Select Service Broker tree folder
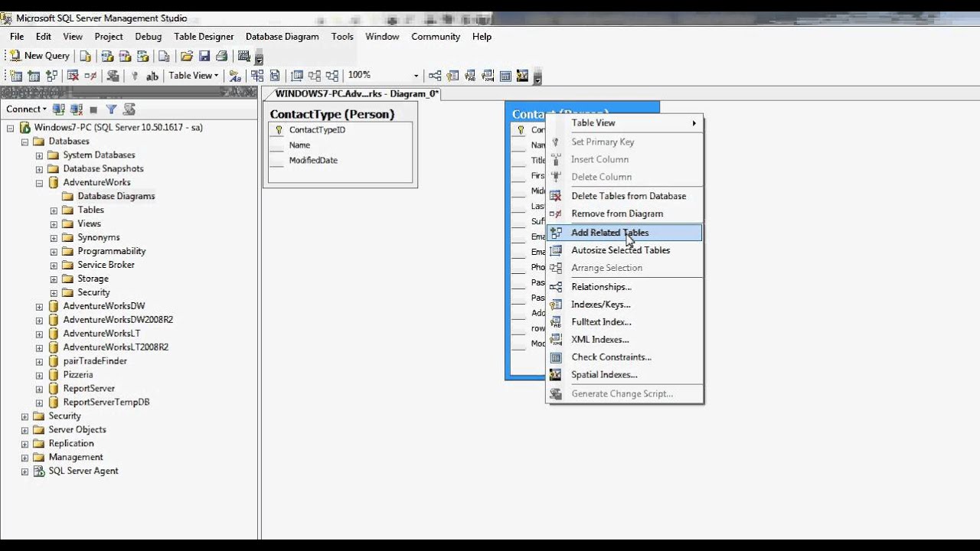The height and width of the screenshot is (551, 980). pyautogui.click(x=106, y=265)
